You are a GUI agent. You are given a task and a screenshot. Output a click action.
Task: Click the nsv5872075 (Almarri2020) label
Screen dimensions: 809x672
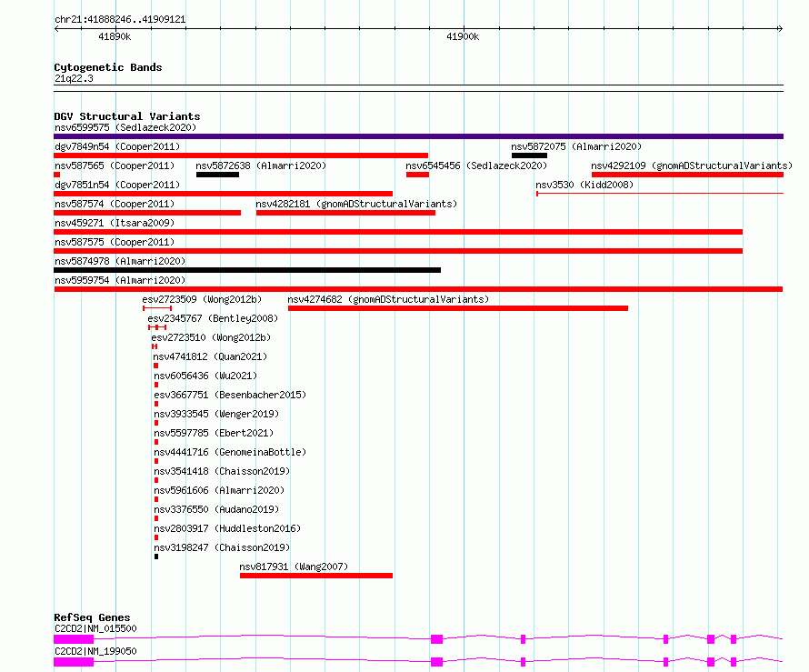click(x=576, y=146)
